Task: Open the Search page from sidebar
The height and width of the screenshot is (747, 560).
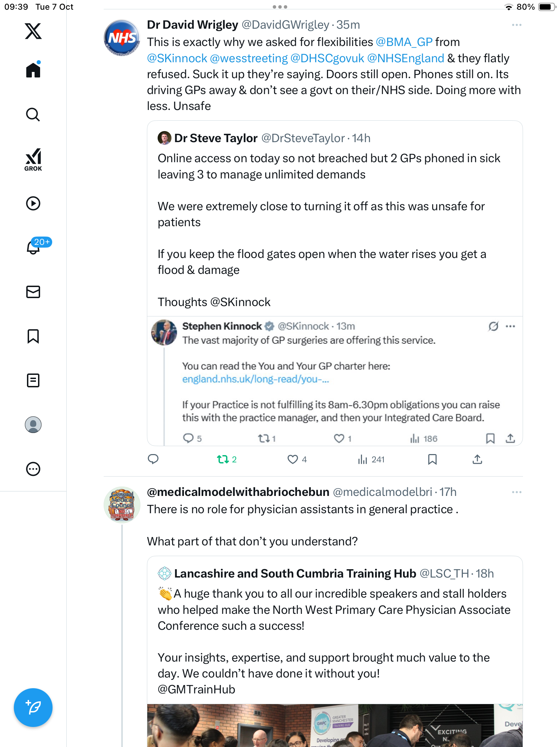Action: pyautogui.click(x=33, y=115)
